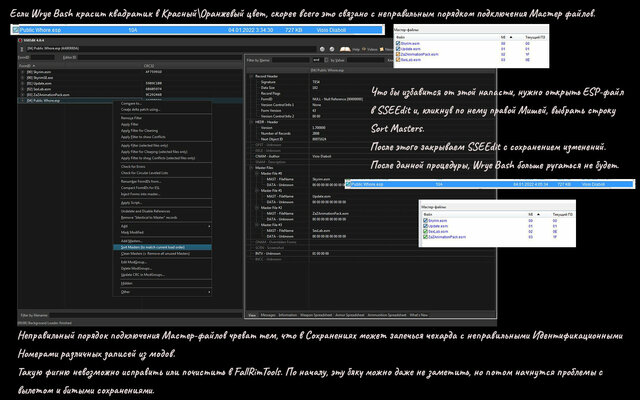This screenshot has width=640, height=400.
Task: Select Clean Masters in context menu
Action: click(x=152, y=253)
